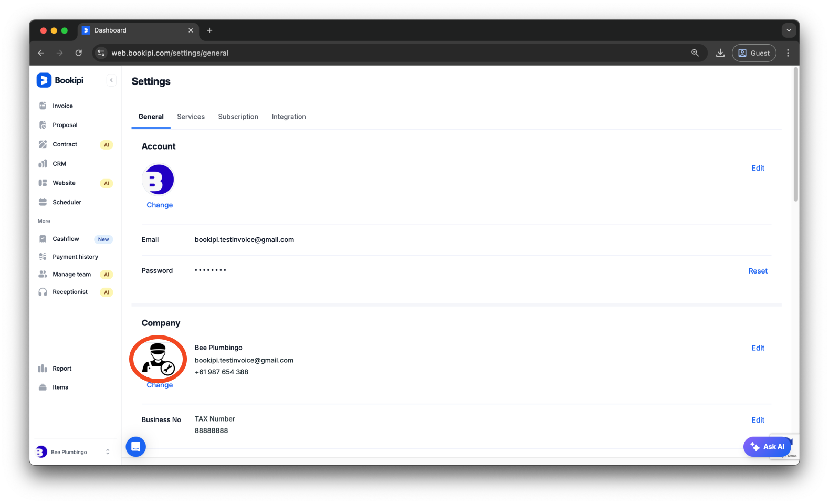Click the plumber company logo image
The height and width of the screenshot is (504, 829).
(x=158, y=360)
